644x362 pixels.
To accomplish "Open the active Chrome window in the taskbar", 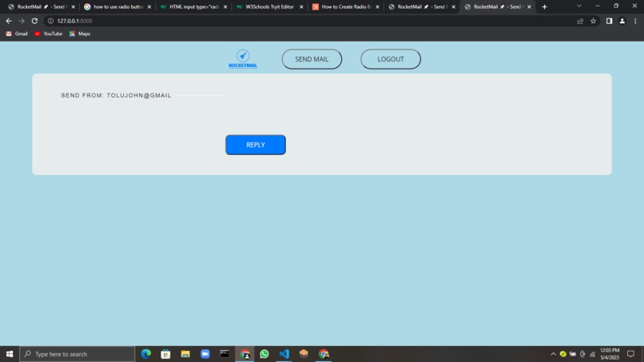I will pyautogui.click(x=244, y=354).
